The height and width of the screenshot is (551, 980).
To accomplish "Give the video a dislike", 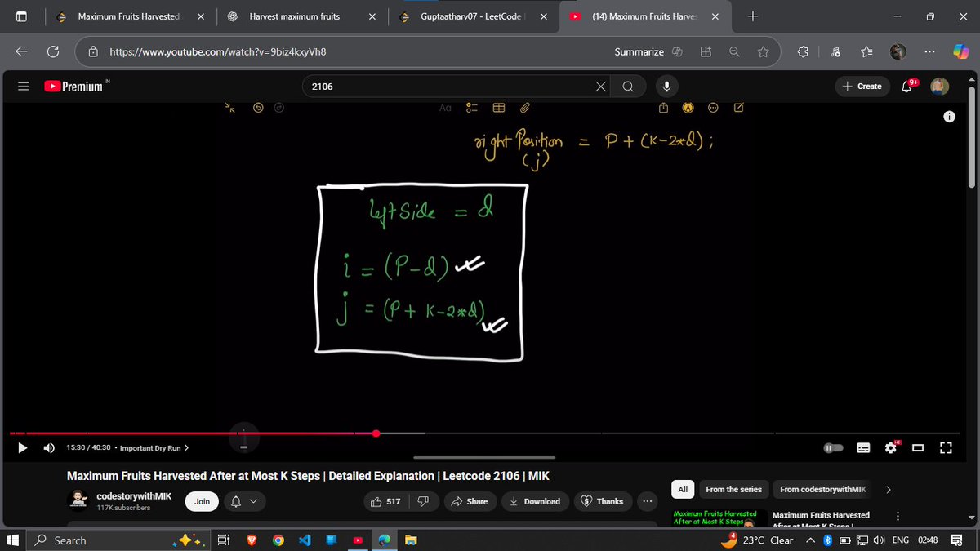I will [422, 501].
